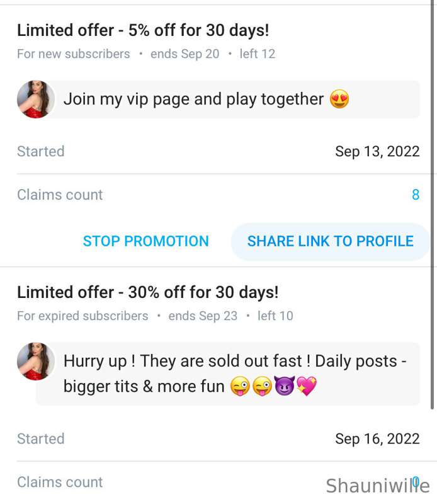The image size is (437, 504).
Task: Open claims count value 0 of second promotion
Action: point(415,482)
